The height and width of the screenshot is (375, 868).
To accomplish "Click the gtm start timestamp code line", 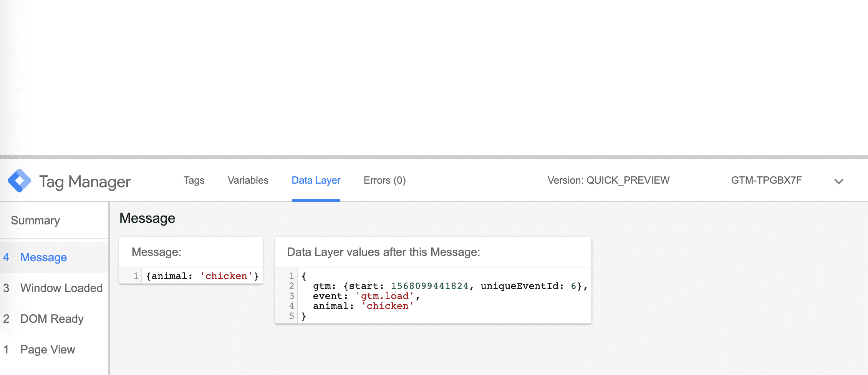I will pyautogui.click(x=449, y=286).
